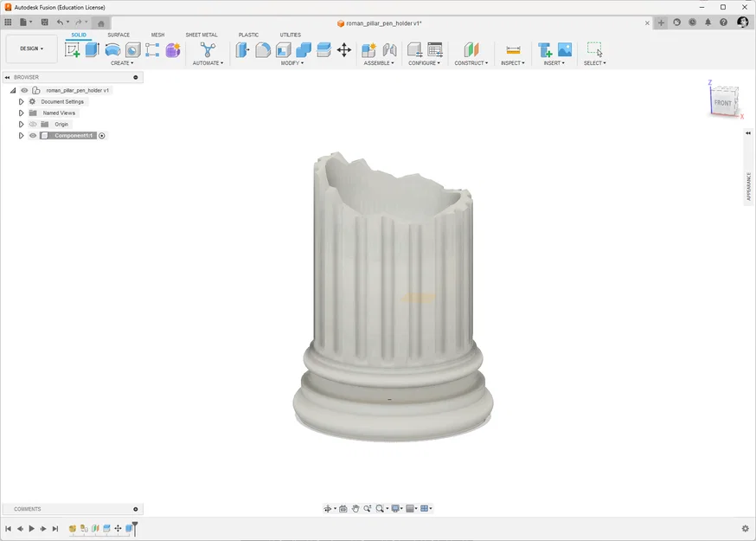Open the APPEARANCE side panel
Viewport: 756px width, 541px height.
coord(749,186)
